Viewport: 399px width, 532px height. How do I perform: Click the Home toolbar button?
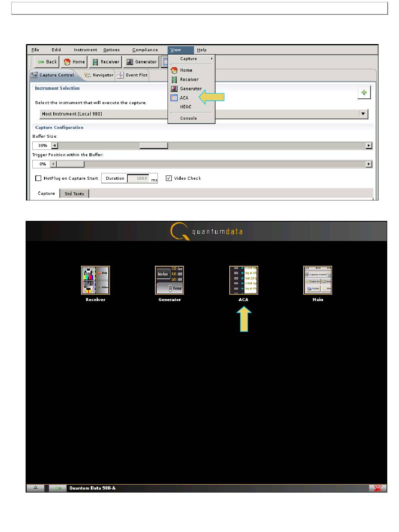74,62
